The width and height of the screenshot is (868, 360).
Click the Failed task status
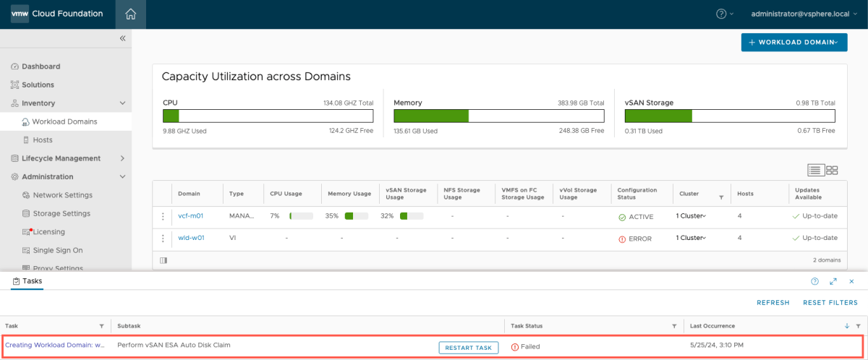coord(526,347)
